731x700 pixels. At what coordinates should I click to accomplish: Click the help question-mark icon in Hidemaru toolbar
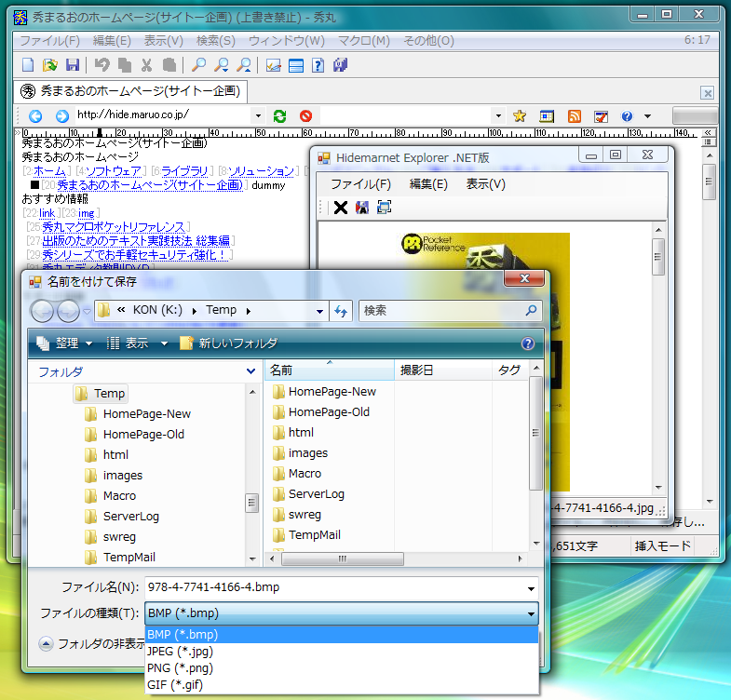point(318,65)
